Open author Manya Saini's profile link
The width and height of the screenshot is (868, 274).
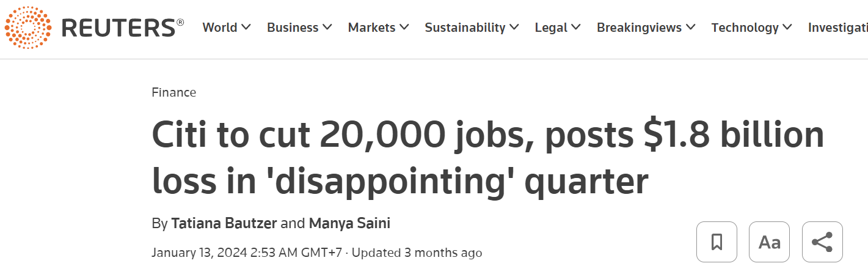pyautogui.click(x=349, y=223)
